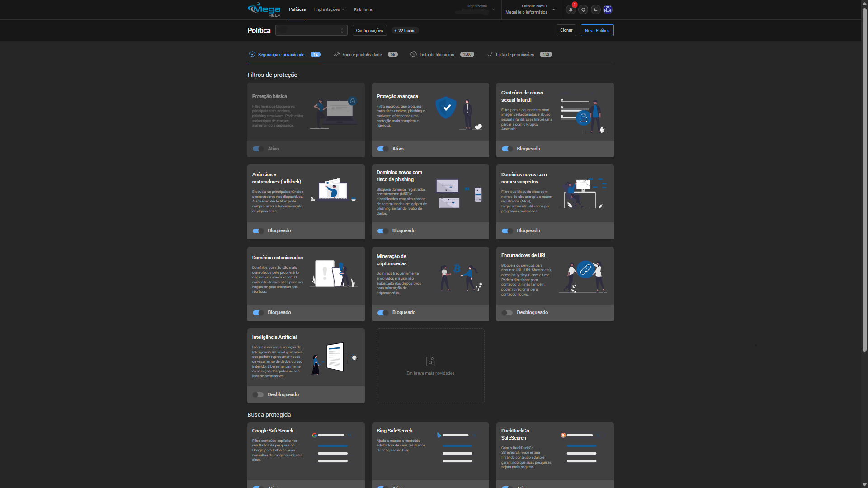Toggle Conteúdo de abuso sexual infantil switch
Image resolution: width=868 pixels, height=488 pixels.
(507, 149)
